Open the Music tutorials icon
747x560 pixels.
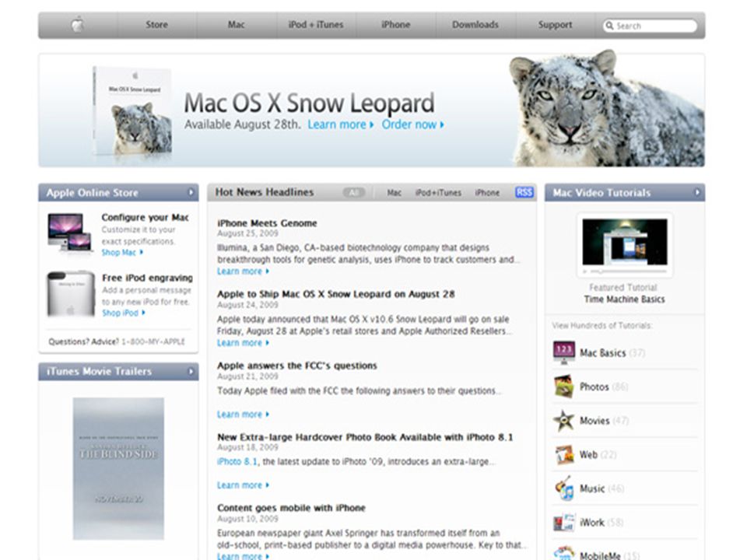pyautogui.click(x=564, y=488)
